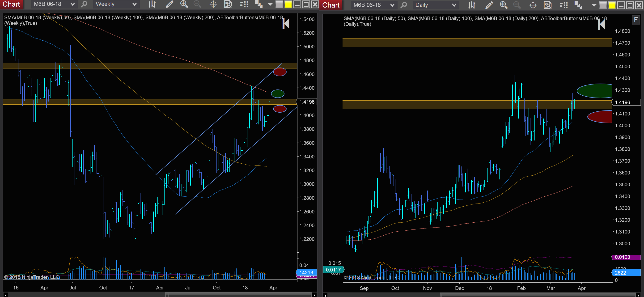
Task: Click the stacked squares icon on Daily chart
Action: coord(578,5)
